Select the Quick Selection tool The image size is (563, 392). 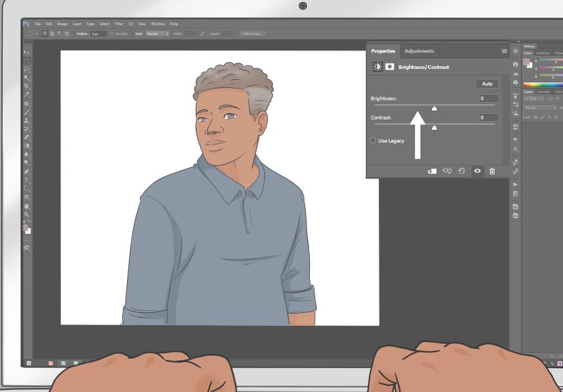[x=27, y=78]
